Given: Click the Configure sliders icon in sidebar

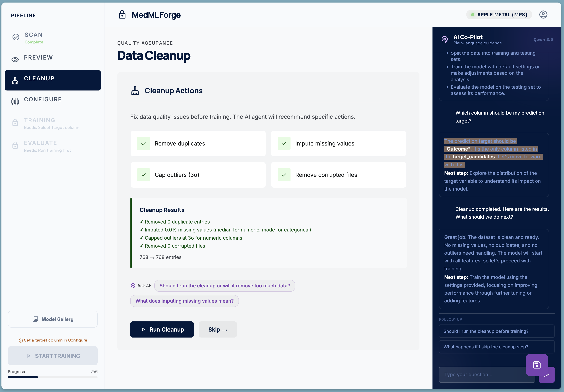Looking at the screenshot, I should pos(15,101).
